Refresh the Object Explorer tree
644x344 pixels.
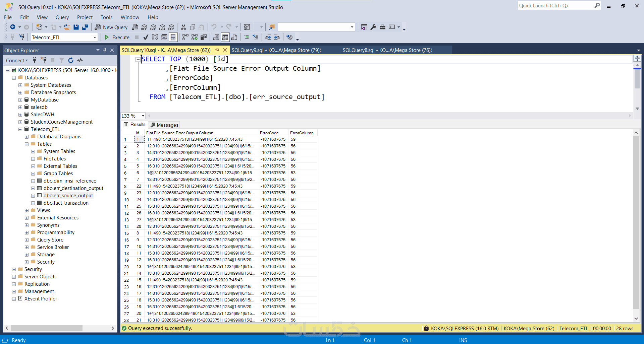[71, 60]
